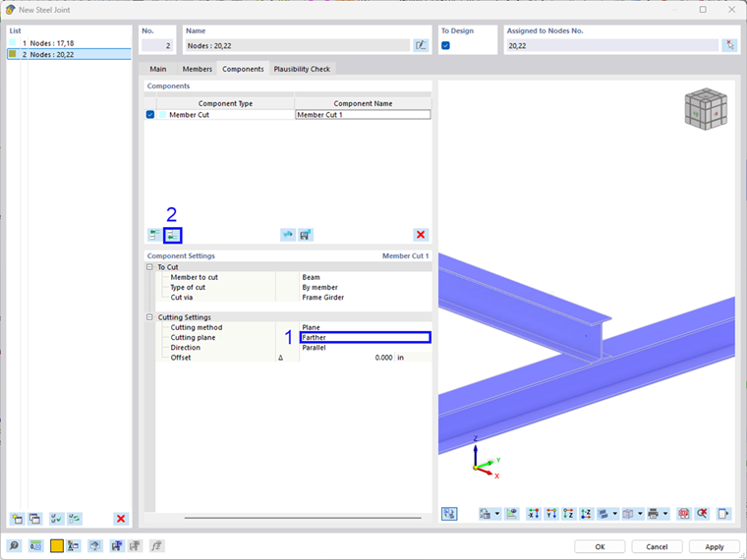747x560 pixels.
Task: Copy selected steel joint in List panel
Action: (34, 519)
